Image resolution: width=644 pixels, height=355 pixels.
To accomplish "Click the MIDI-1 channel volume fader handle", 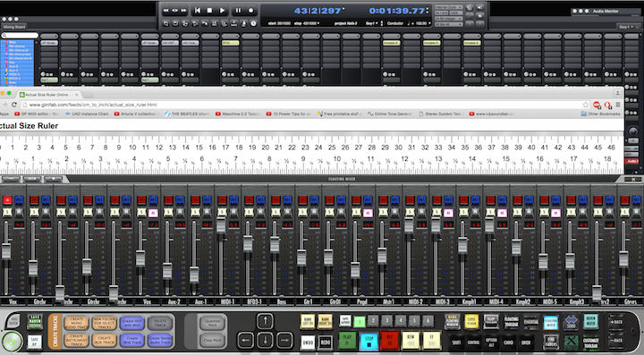I will (221, 225).
